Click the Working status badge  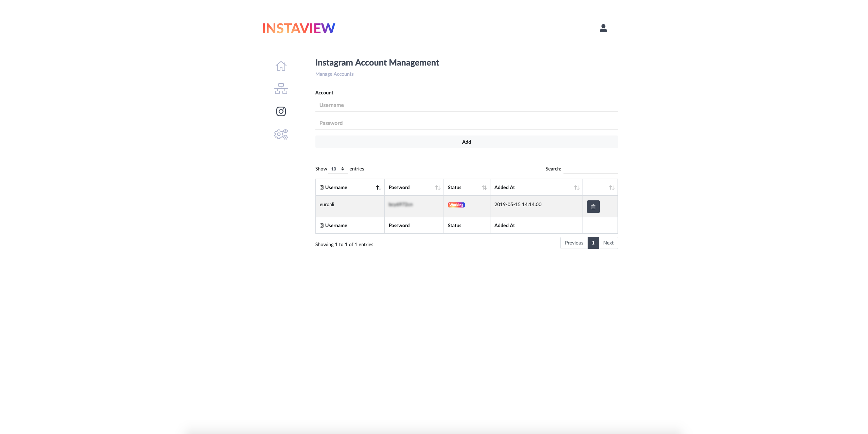pyautogui.click(x=456, y=205)
